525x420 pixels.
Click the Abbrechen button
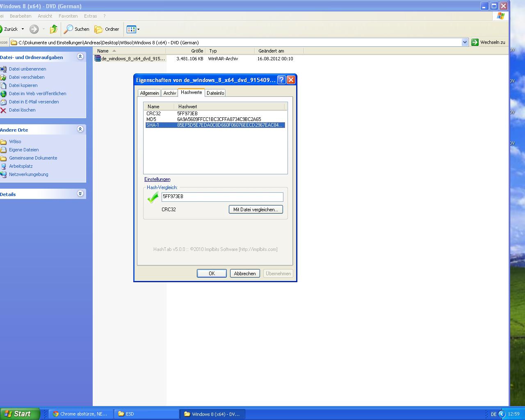click(x=245, y=273)
